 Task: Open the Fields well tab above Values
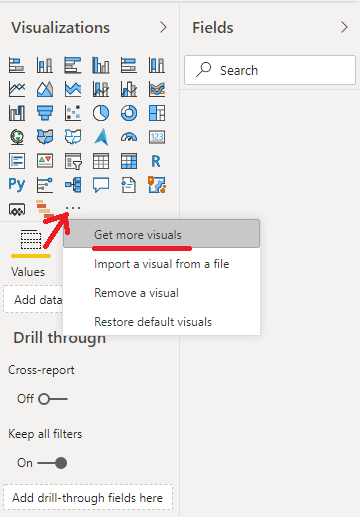tap(31, 239)
